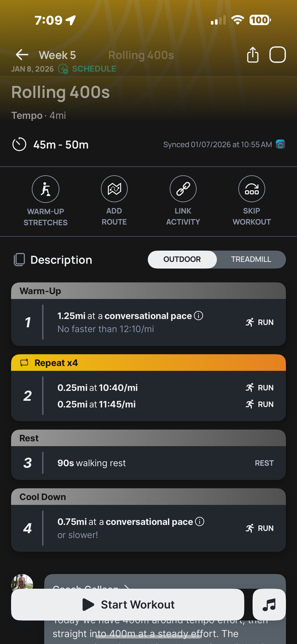The width and height of the screenshot is (297, 644).
Task: Tap the Add Route map icon
Action: [114, 189]
